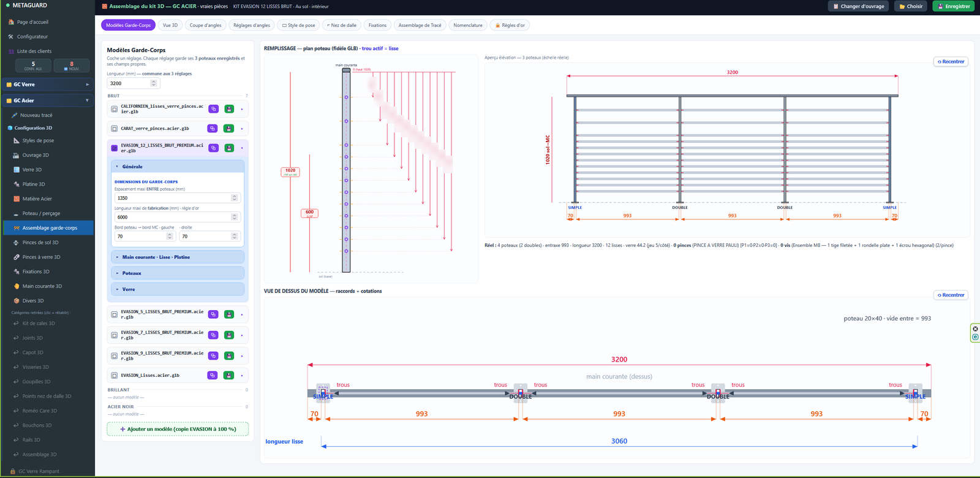Switch to the Vue 3D tab
The width and height of the screenshot is (980, 478).
(170, 25)
